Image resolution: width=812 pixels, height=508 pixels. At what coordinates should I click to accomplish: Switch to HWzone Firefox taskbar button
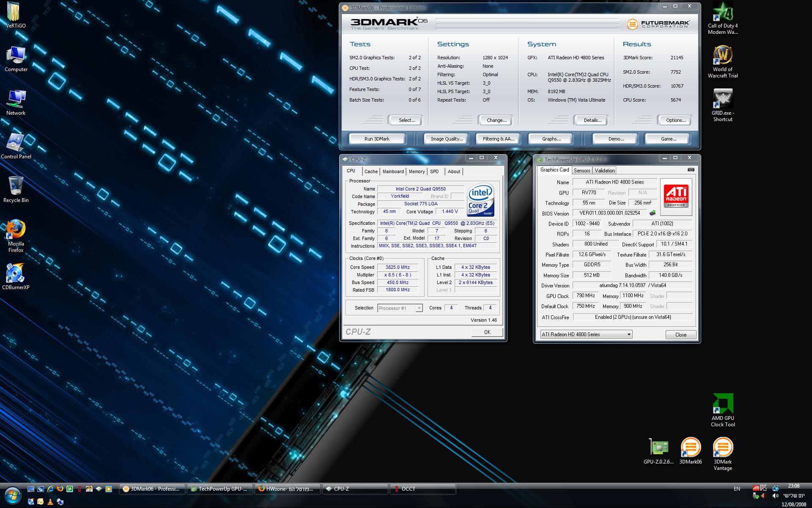[288, 489]
